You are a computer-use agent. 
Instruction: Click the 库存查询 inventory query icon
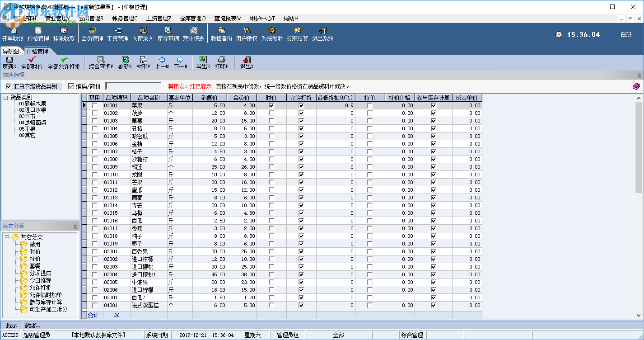coord(168,34)
